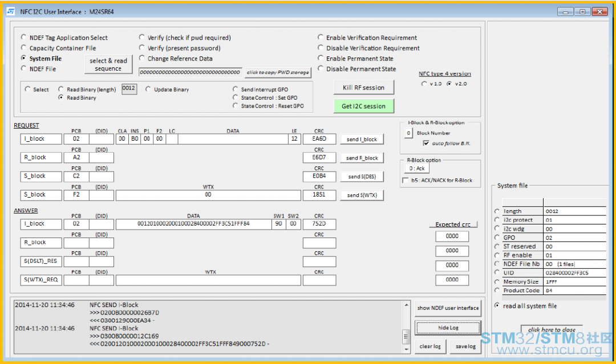Select Read Binary radio button
Viewport: 616px width, 364px height.
coord(61,97)
